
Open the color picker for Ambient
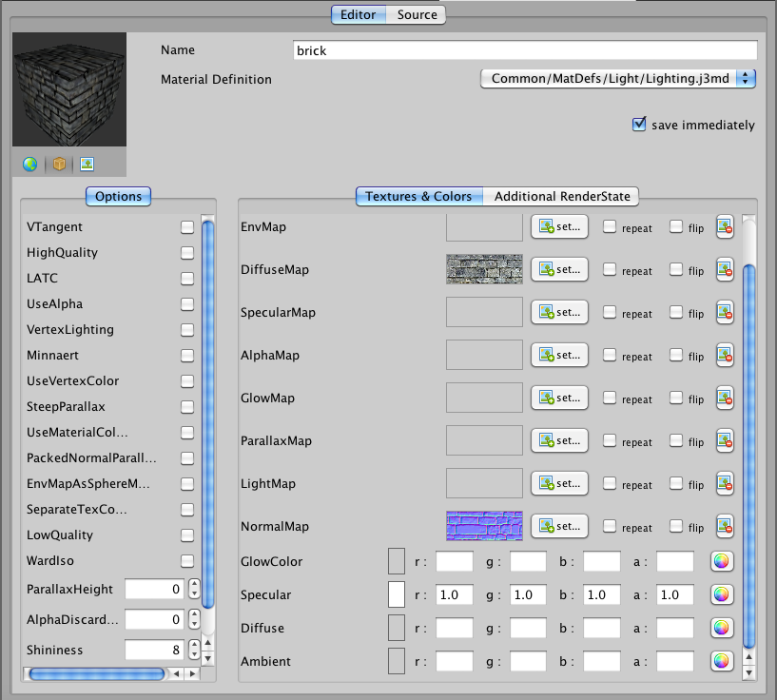[x=722, y=661]
